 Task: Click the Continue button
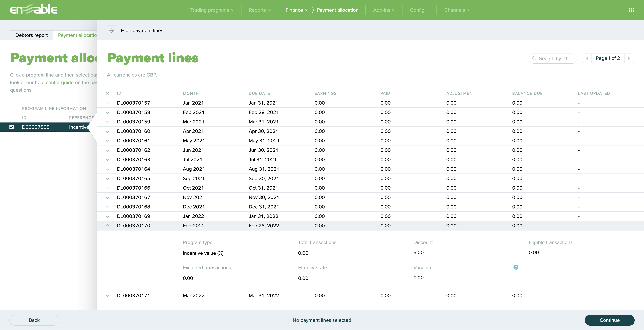pos(609,320)
